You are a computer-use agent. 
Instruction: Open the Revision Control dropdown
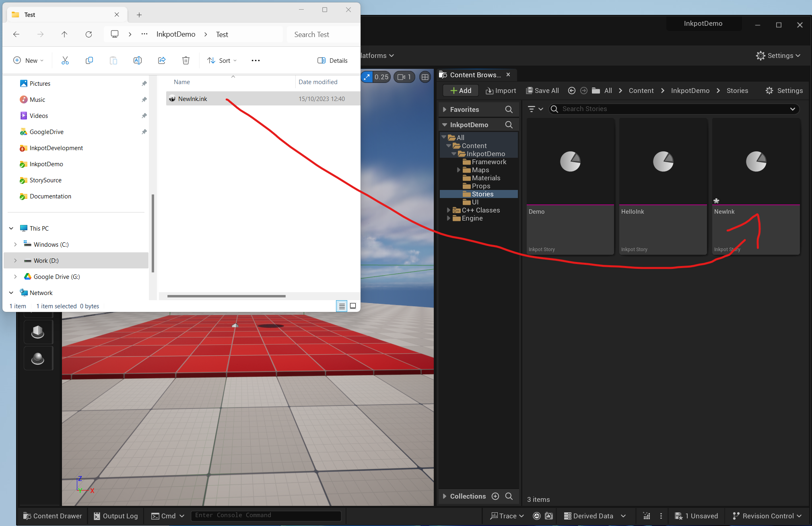767,516
